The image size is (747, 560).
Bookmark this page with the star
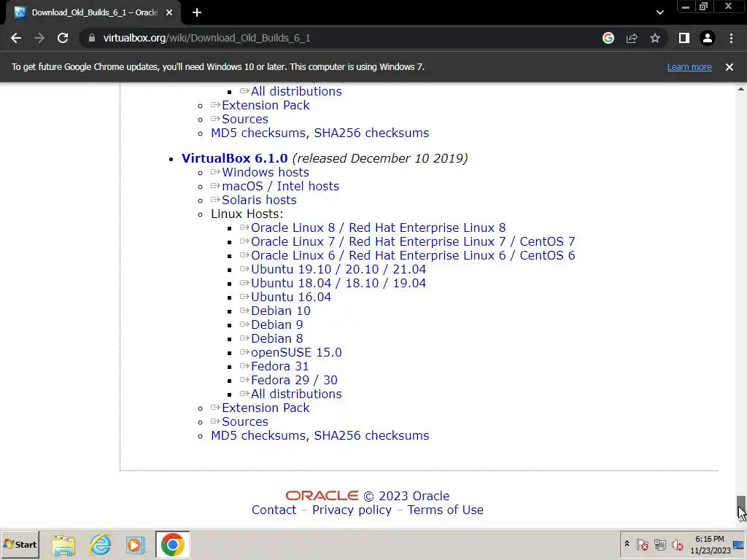655,38
